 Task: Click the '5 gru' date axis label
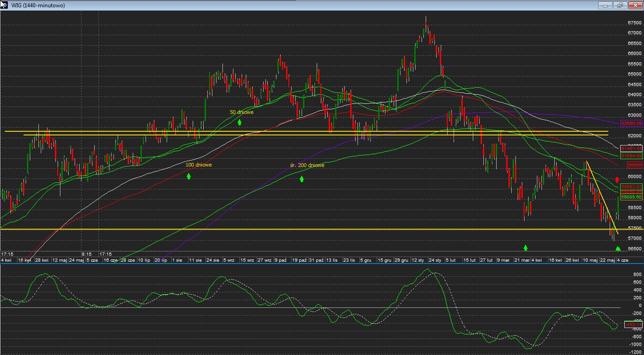pyautogui.click(x=366, y=260)
